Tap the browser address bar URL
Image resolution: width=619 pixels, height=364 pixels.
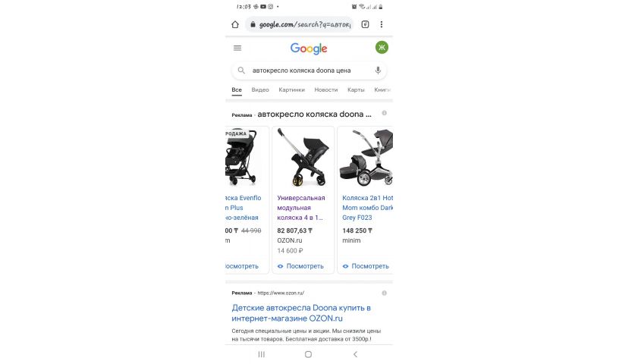coord(304,24)
